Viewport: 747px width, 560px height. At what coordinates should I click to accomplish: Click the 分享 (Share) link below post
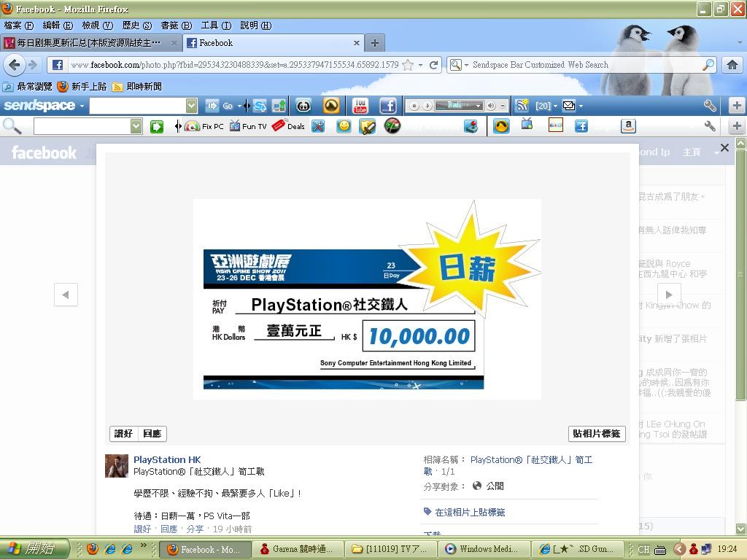coord(195,529)
